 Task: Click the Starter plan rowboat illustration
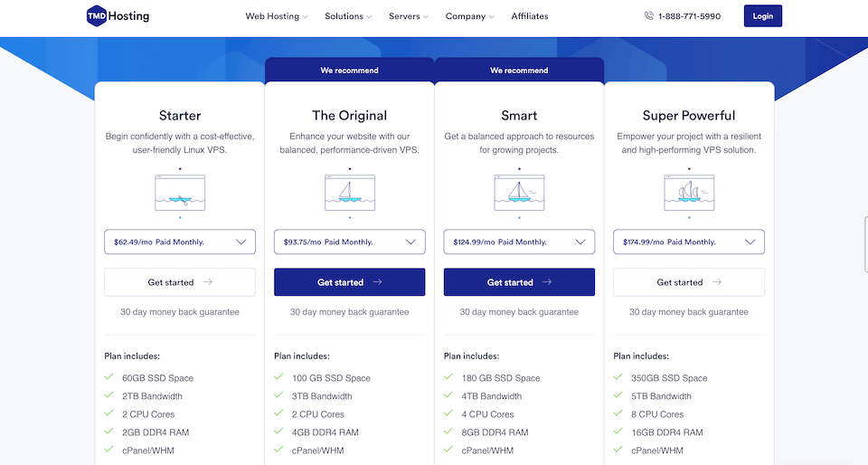[180, 193]
